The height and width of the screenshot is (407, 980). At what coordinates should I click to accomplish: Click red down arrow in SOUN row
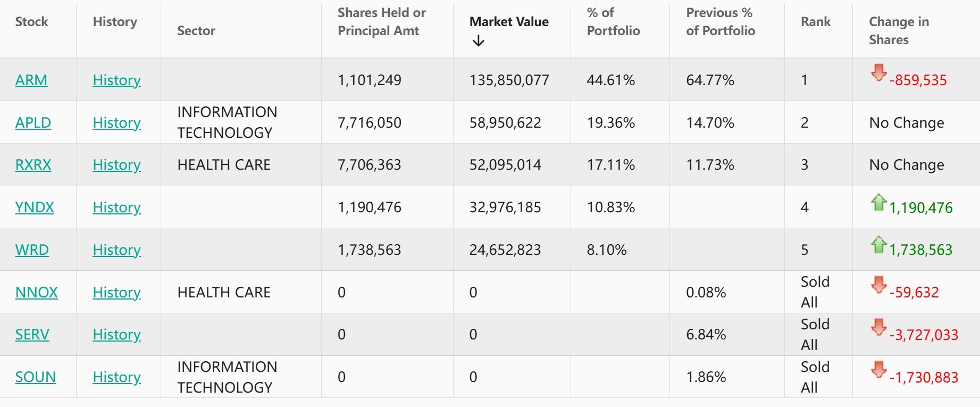point(878,370)
